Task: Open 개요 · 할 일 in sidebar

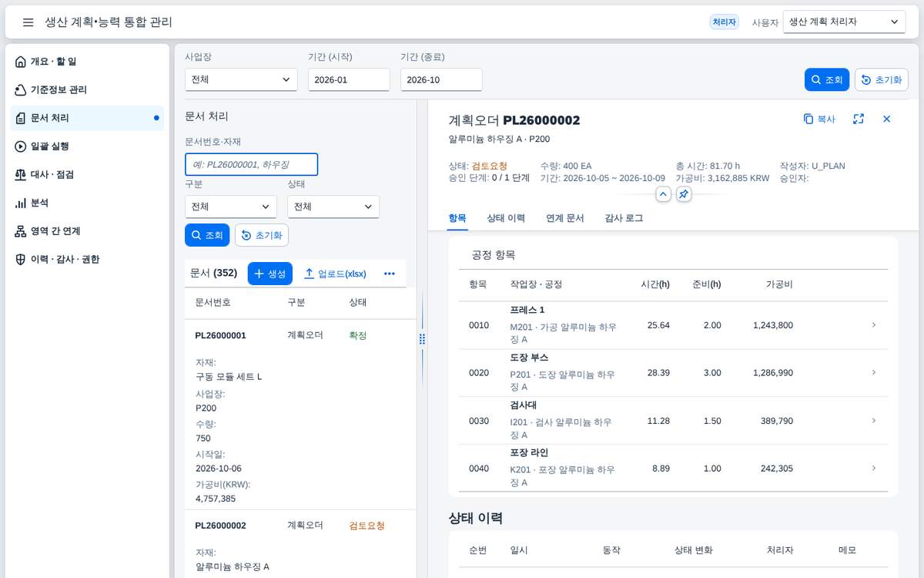Action: pos(87,62)
